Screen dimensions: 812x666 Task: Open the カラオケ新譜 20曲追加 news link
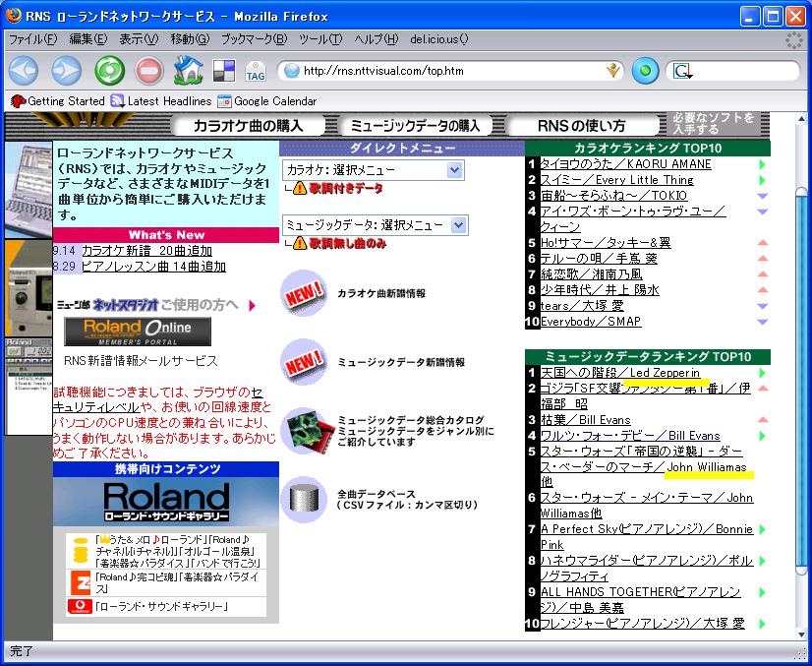tap(147, 251)
